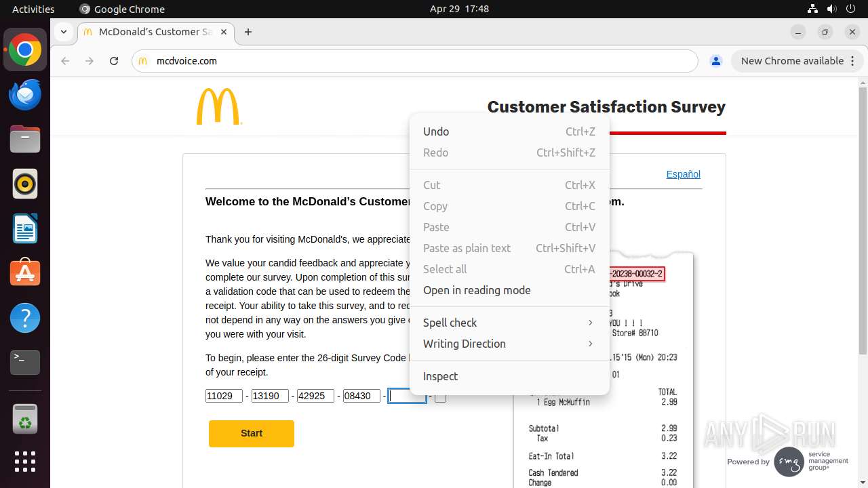This screenshot has height=488, width=868.
Task: Open the Help dock icon
Action: [x=25, y=318]
